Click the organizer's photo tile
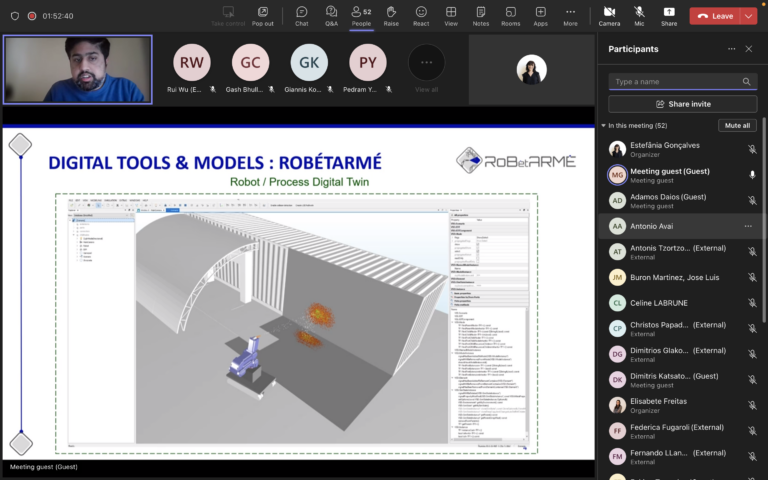Screen dimensions: 768x480 (531, 70)
